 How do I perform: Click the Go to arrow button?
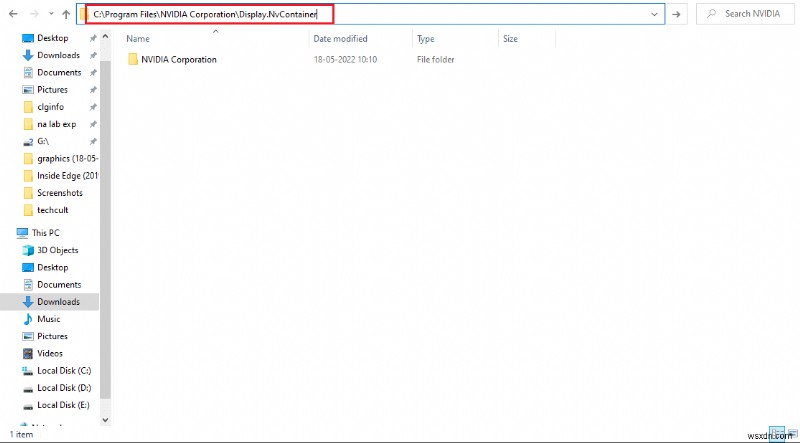click(x=676, y=14)
